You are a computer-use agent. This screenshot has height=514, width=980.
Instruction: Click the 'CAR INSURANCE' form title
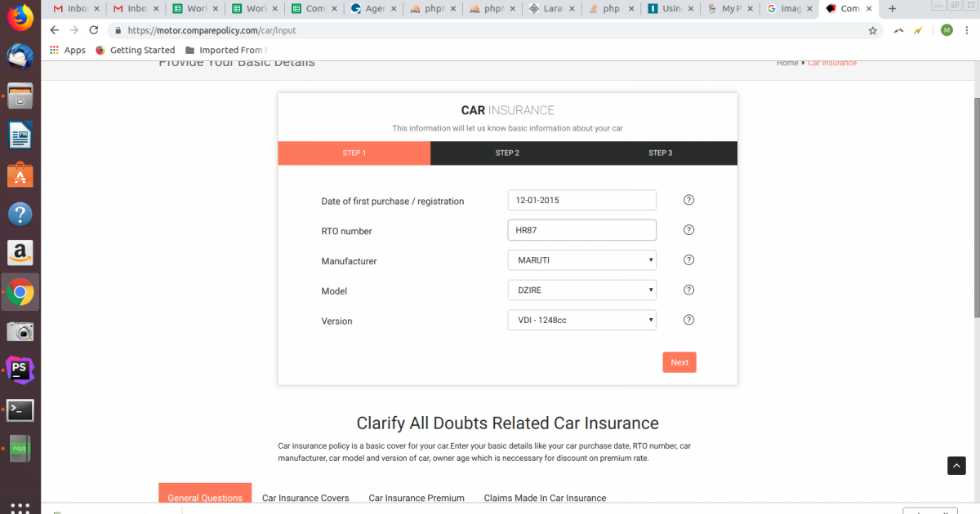pyautogui.click(x=507, y=110)
